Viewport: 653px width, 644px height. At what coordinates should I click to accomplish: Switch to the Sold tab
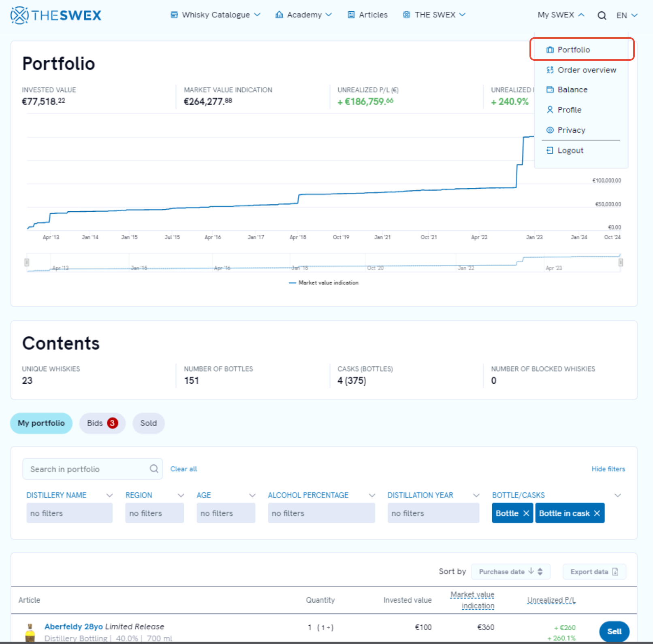tap(149, 423)
